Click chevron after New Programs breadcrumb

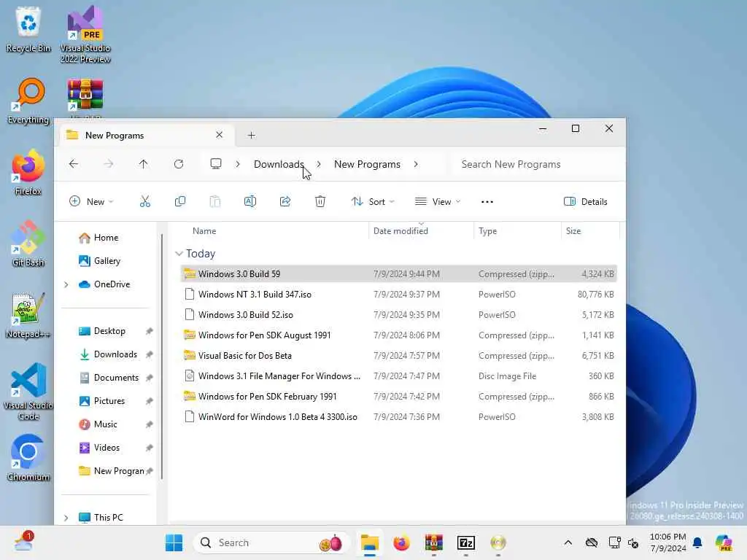416,164
